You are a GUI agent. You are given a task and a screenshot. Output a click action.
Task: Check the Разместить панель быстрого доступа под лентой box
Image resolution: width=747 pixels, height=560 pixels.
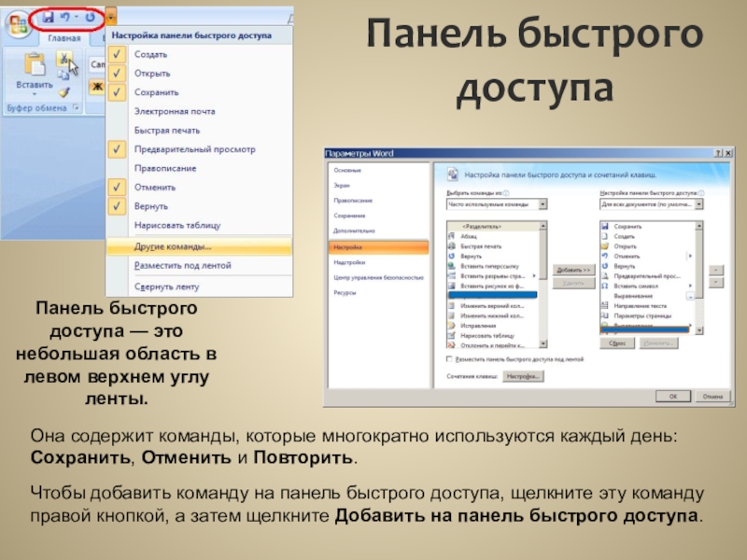[x=449, y=359]
